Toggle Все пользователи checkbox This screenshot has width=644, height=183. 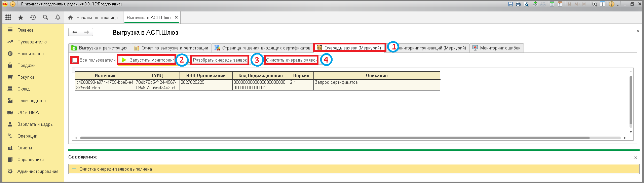75,60
